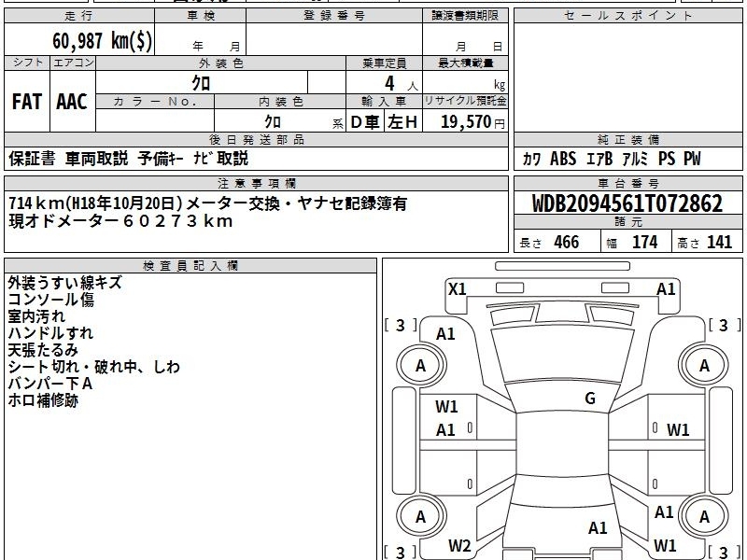The image size is (747, 560).
Task: Click the 純正装備 section header
Action: pos(628,140)
